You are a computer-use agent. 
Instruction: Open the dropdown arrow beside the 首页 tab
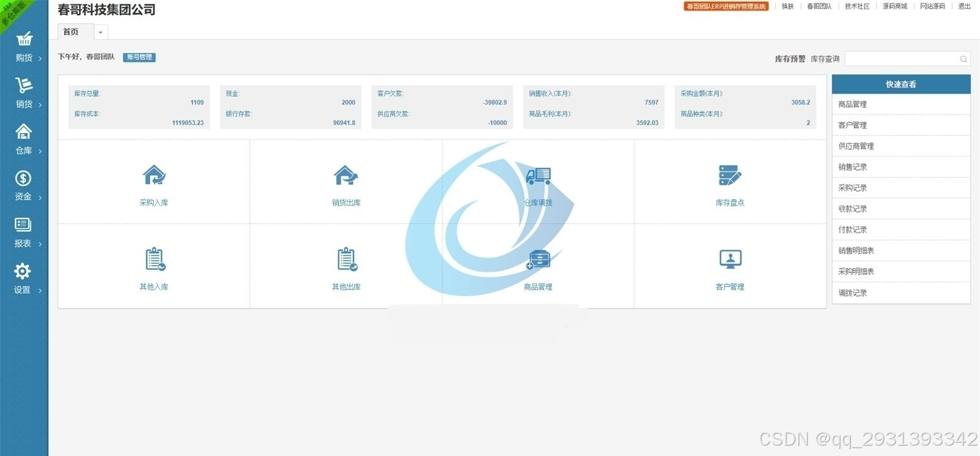pos(100,32)
